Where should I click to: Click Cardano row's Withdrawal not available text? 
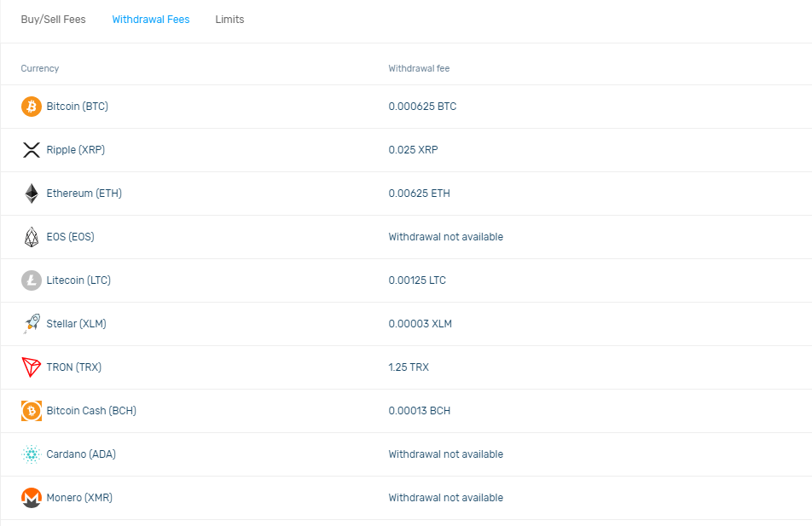tap(446, 454)
